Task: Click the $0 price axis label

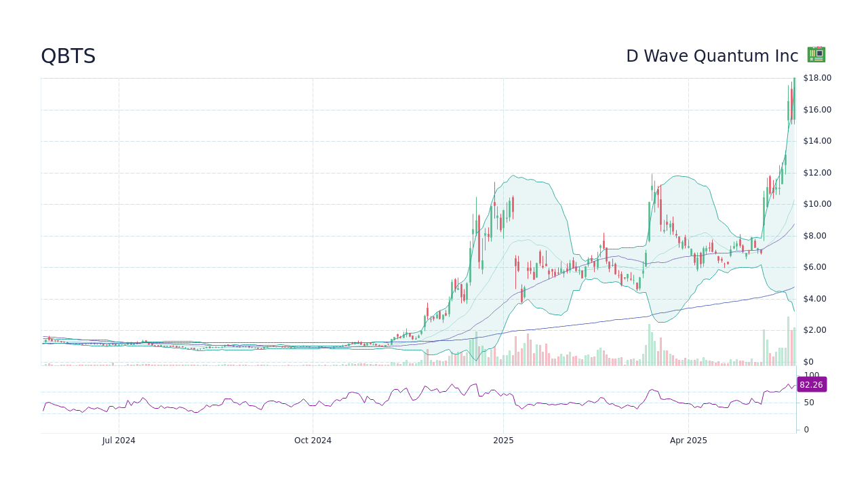Action: (x=808, y=362)
